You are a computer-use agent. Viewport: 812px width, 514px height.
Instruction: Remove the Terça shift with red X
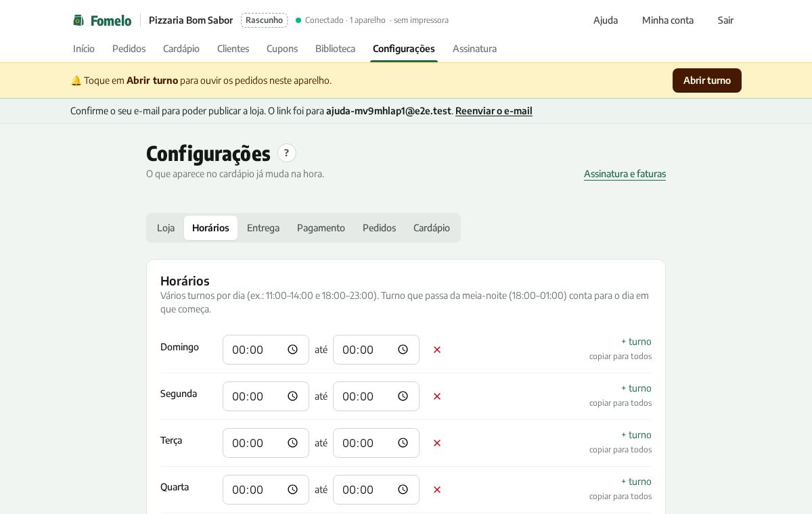click(x=437, y=443)
